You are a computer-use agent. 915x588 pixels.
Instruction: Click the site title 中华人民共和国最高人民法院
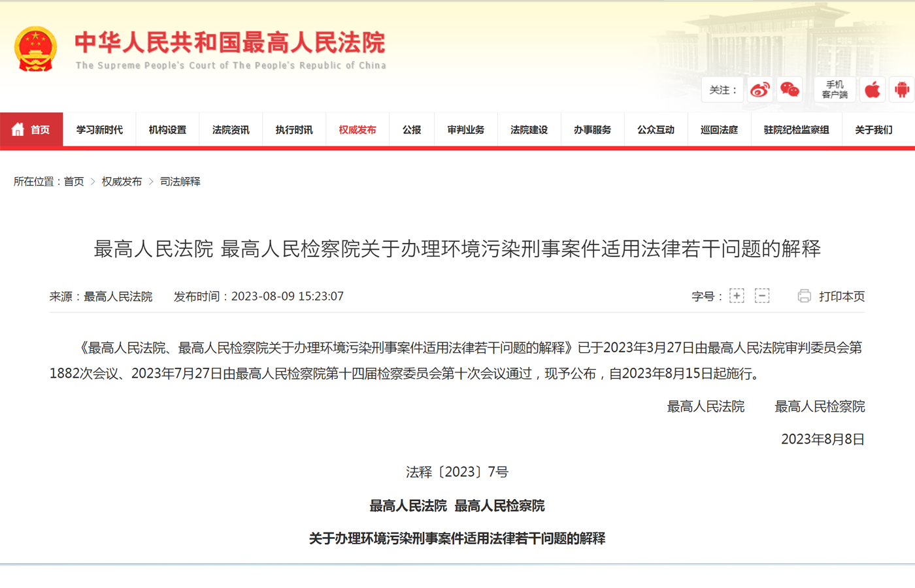[230, 42]
